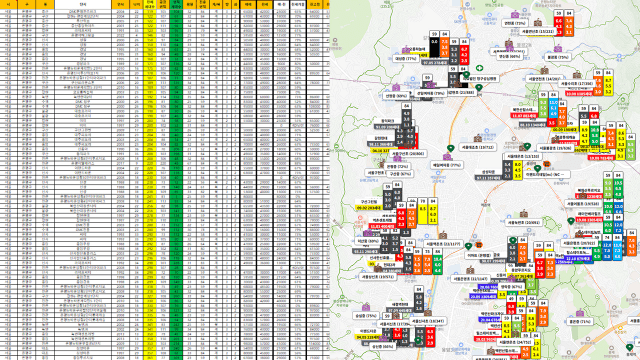Click the green hospital cross icon on map
This screenshot has width=640, height=360.
[x=480, y=68]
